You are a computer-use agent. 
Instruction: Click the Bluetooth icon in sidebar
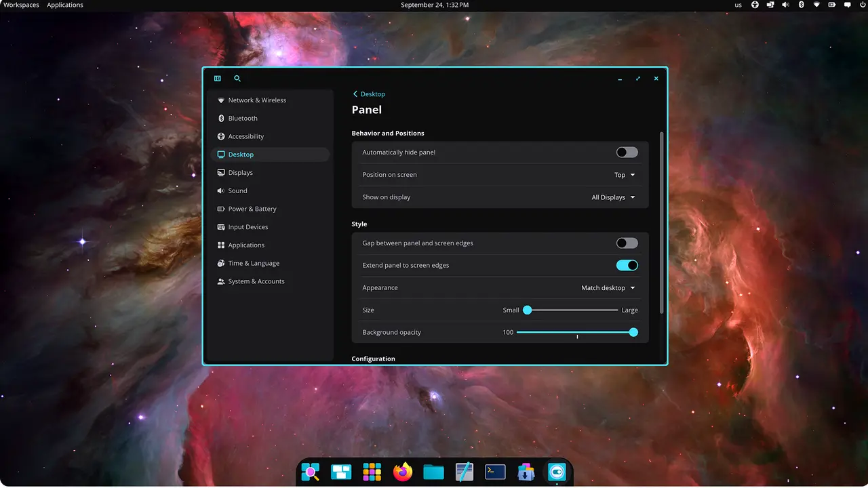point(221,119)
